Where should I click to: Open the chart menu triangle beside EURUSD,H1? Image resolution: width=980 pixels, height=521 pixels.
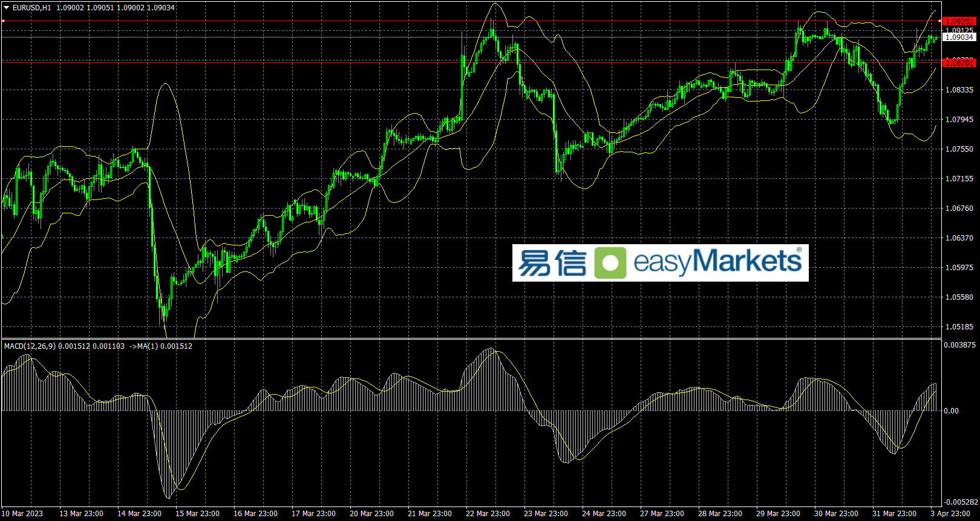tap(6, 8)
